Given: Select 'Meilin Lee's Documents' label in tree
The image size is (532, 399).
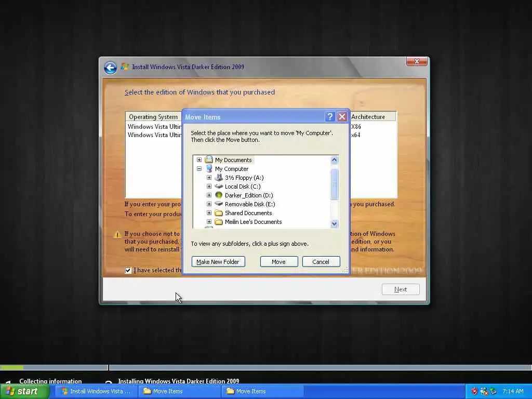Looking at the screenshot, I should (x=253, y=221).
